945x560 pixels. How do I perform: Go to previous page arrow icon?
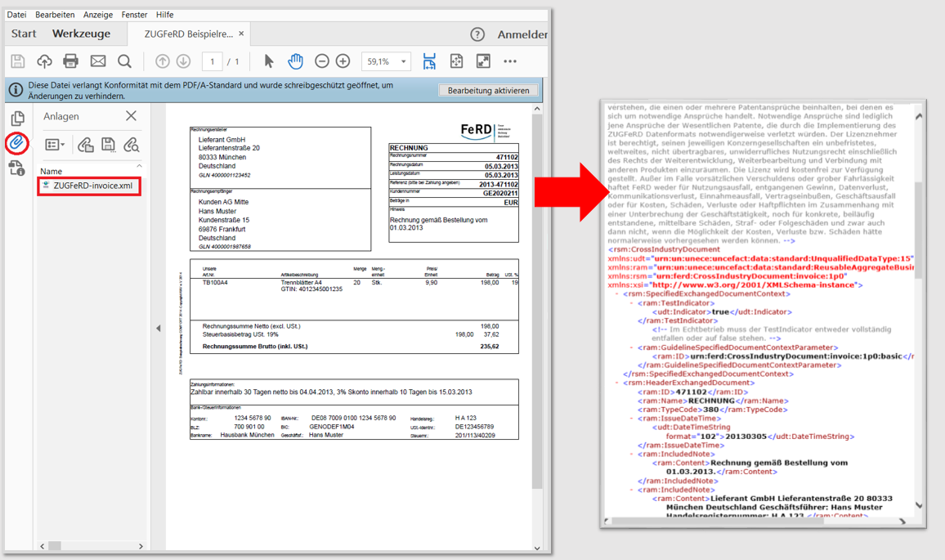tap(162, 60)
